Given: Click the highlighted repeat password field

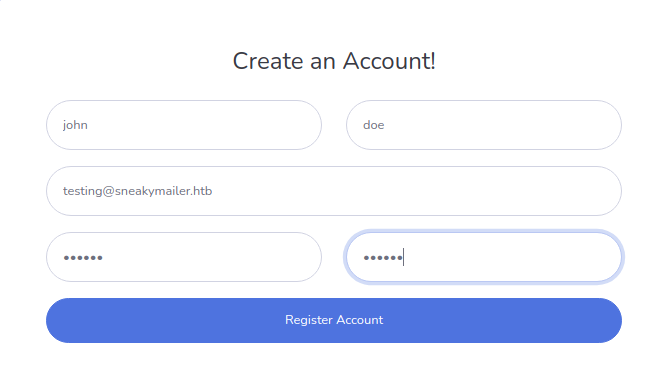Looking at the screenshot, I should (484, 257).
